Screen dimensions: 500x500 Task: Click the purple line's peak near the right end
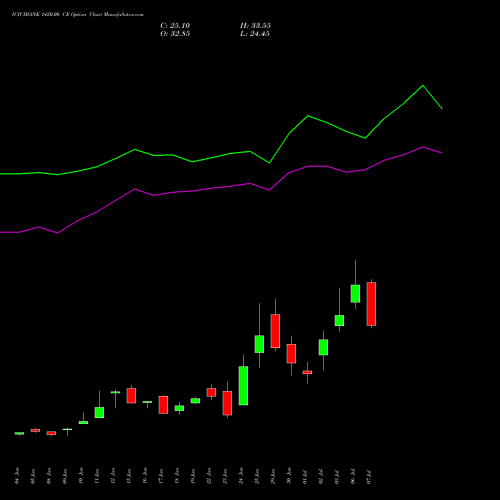[423, 147]
